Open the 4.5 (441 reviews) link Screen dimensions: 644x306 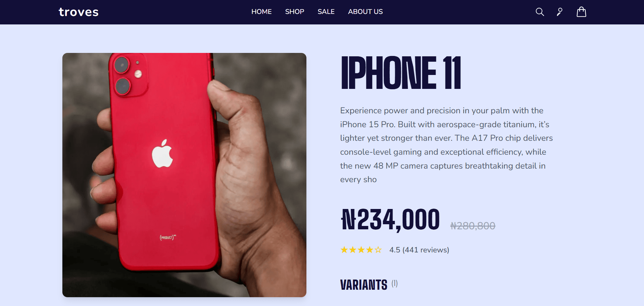click(419, 250)
